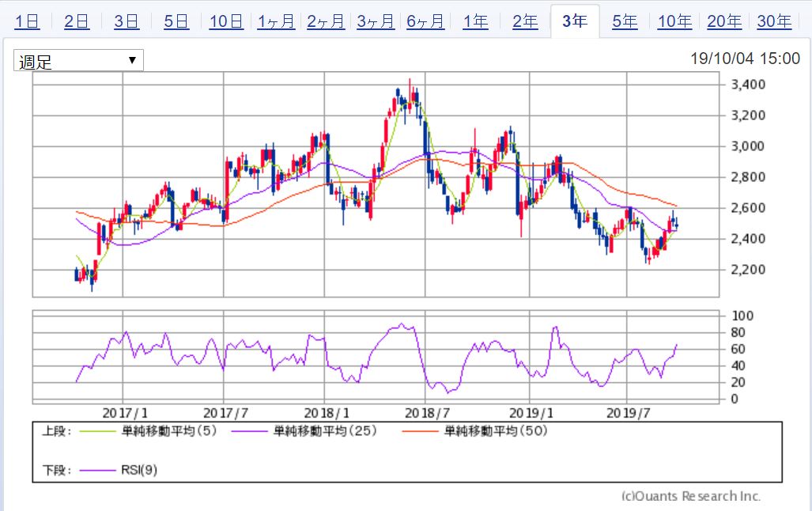Click the 下段 legend label
812x511 pixels.
[56, 470]
